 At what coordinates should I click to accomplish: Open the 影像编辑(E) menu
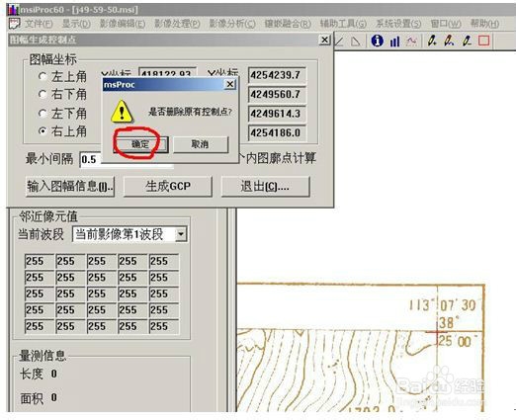(123, 24)
